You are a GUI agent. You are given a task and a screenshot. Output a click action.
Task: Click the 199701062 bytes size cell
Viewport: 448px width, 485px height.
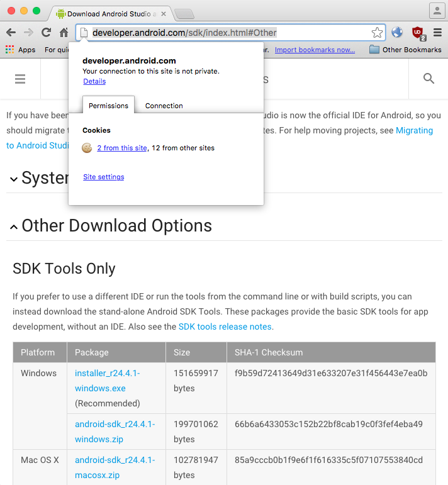[x=196, y=432]
